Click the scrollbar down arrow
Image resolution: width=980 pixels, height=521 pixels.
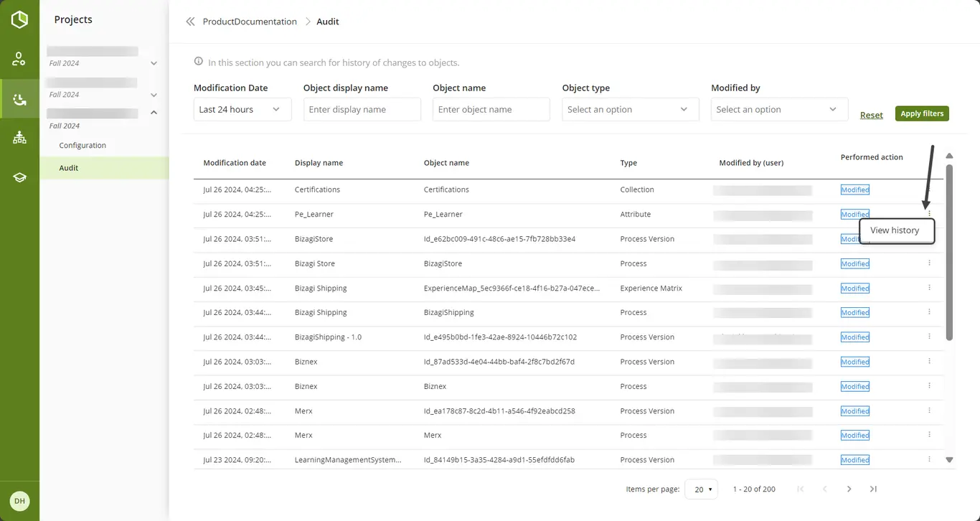pyautogui.click(x=949, y=460)
